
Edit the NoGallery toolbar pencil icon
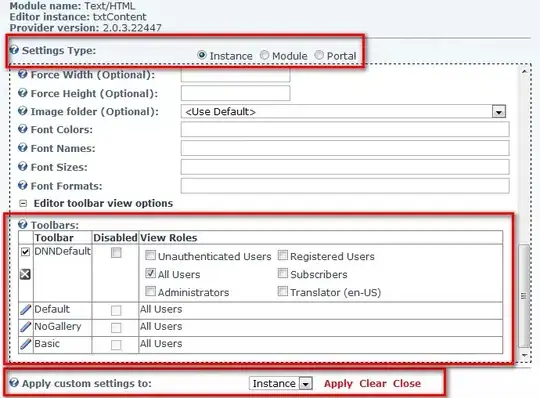(x=25, y=326)
